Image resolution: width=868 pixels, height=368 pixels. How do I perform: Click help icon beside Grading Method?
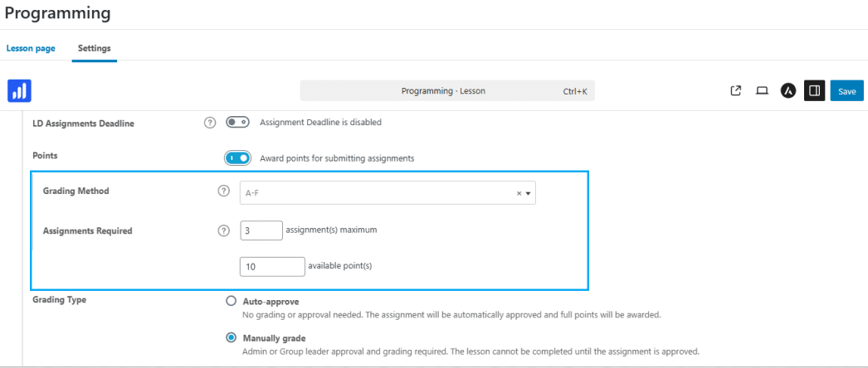[x=224, y=191]
